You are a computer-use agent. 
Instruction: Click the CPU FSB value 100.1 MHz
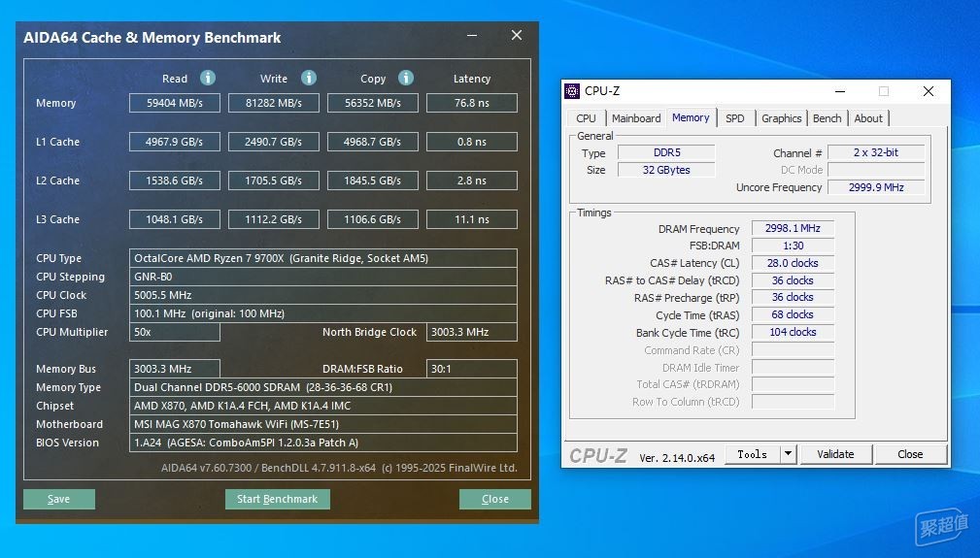(x=323, y=313)
